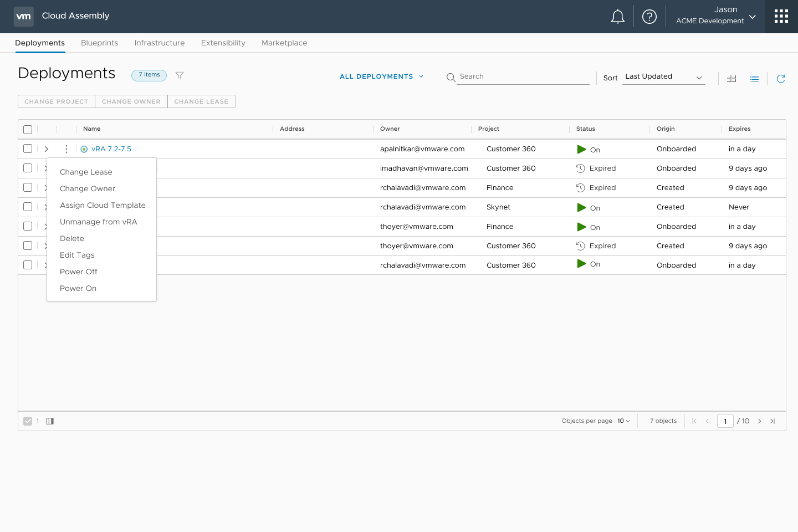Click the Expires column header

740,129
